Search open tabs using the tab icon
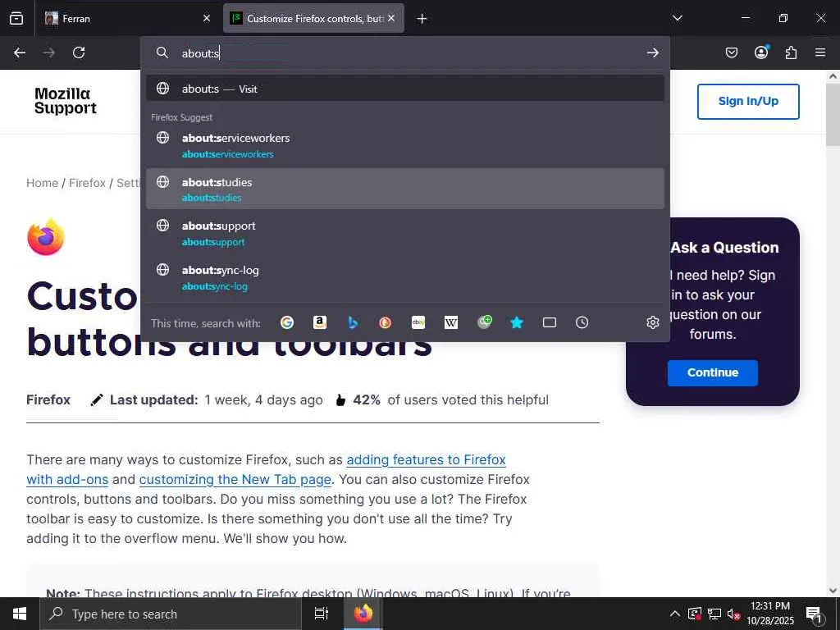This screenshot has height=630, width=840. point(550,322)
